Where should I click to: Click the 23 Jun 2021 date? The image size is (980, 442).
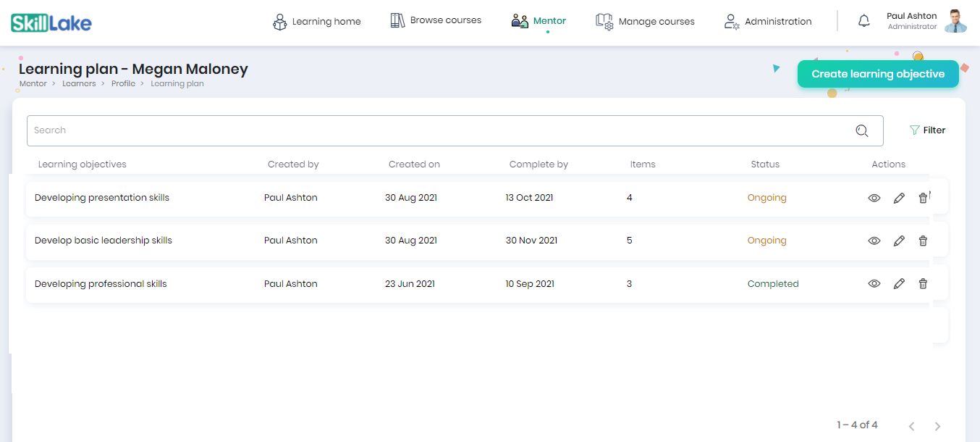coord(410,284)
